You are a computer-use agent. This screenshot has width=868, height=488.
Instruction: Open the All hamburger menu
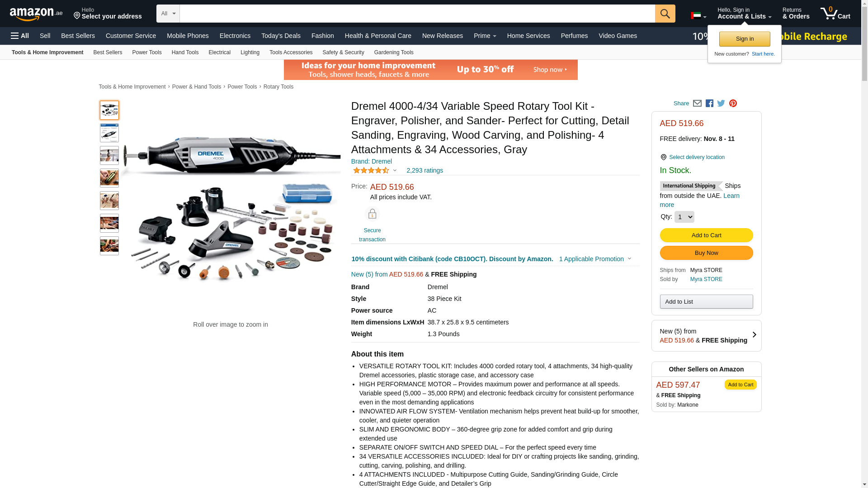point(20,36)
